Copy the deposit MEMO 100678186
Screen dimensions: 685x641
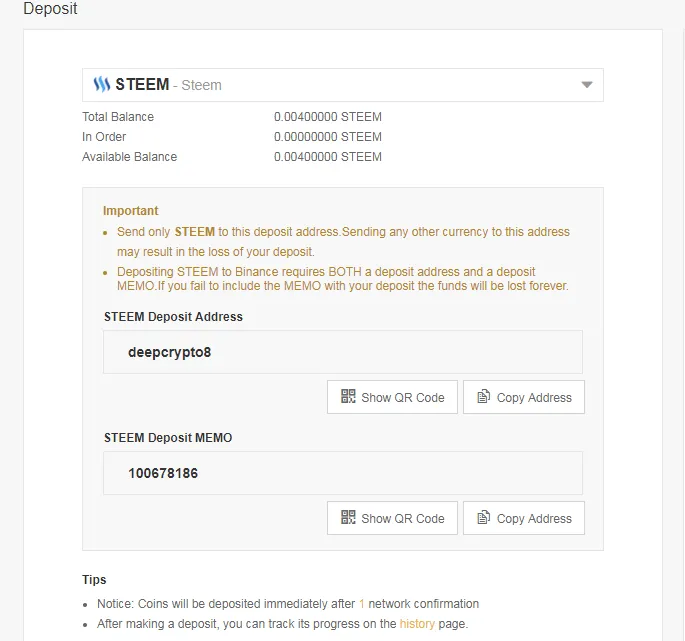[x=524, y=518]
